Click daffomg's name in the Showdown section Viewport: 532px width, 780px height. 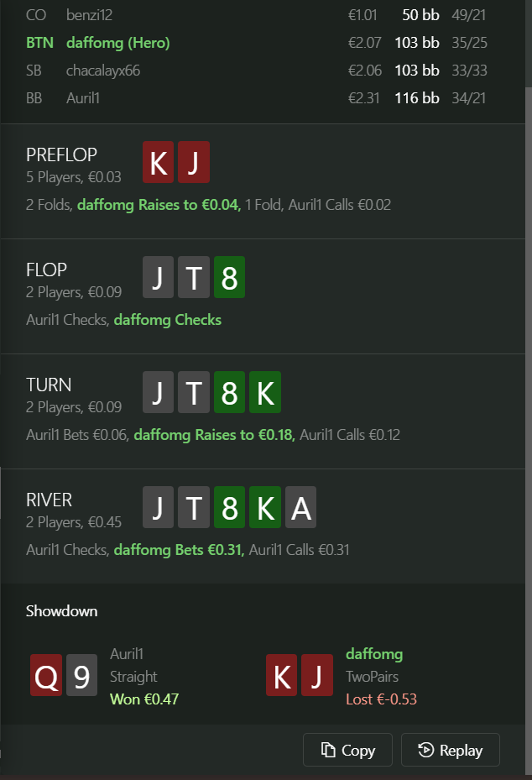[x=373, y=654]
